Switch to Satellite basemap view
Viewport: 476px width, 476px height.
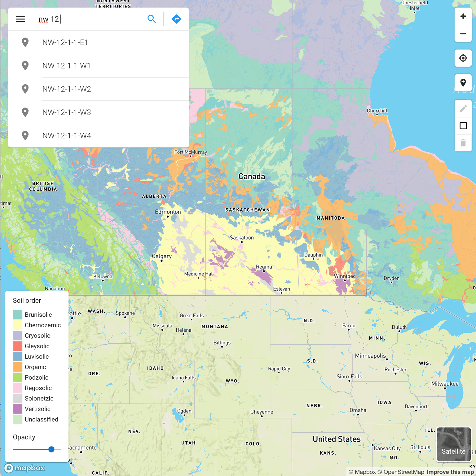454,444
